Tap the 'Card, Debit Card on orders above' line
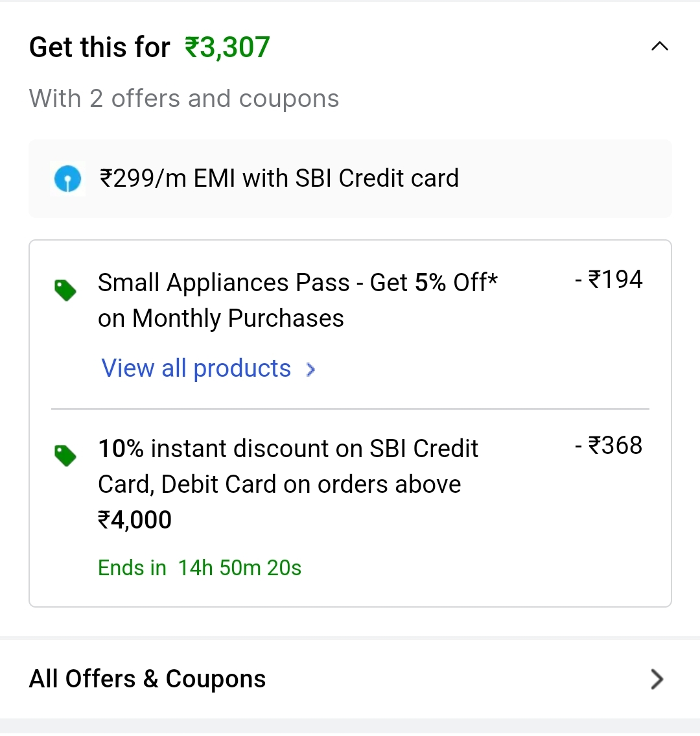The height and width of the screenshot is (736, 700). pyautogui.click(x=279, y=484)
